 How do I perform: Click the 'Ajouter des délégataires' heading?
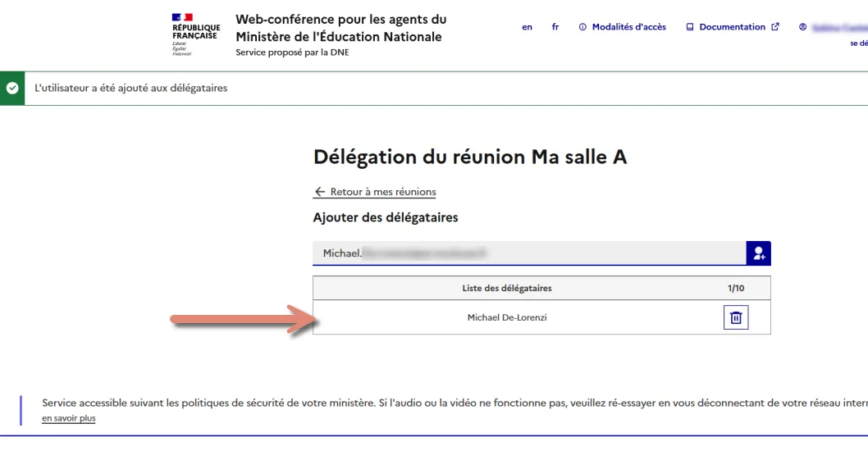(x=386, y=217)
